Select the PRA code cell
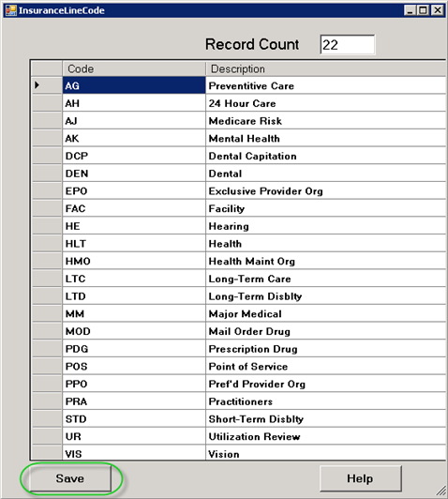Viewport: 448px width, 499px height. (x=134, y=401)
